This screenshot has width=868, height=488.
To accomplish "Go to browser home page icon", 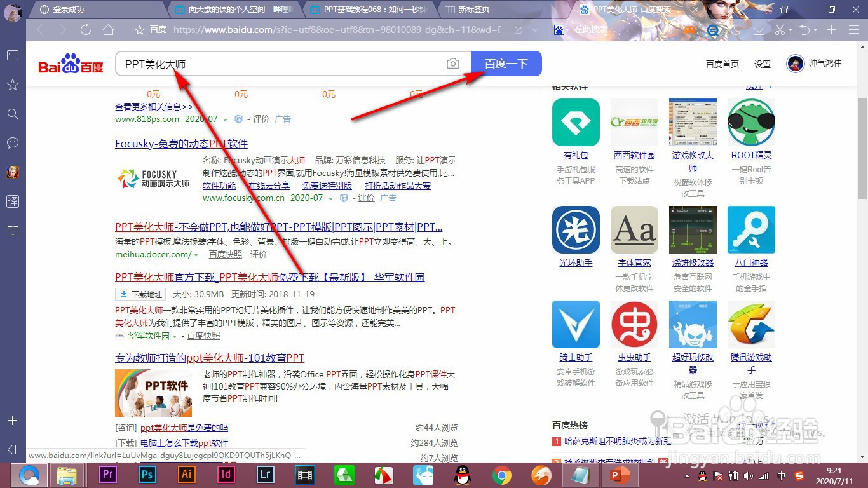I will pyautogui.click(x=109, y=30).
